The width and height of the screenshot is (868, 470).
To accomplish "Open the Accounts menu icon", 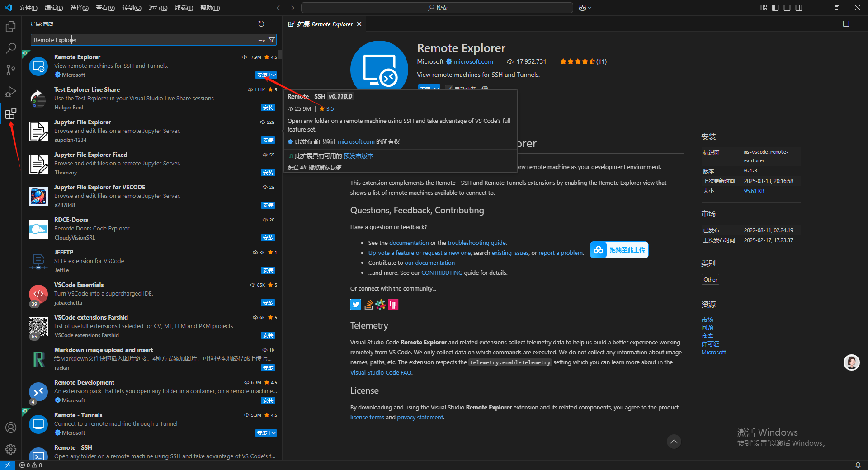I will point(10,428).
